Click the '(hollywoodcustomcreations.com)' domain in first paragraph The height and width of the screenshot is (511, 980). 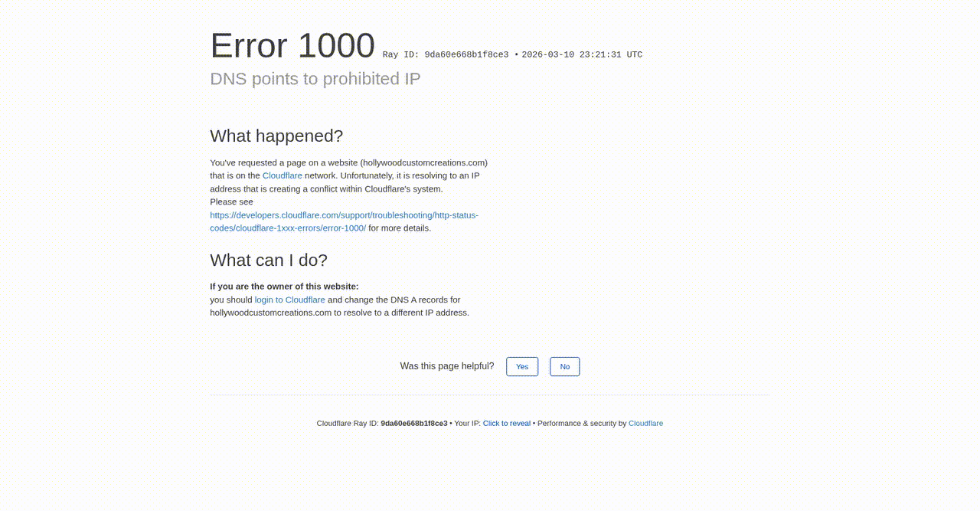pyautogui.click(x=423, y=162)
